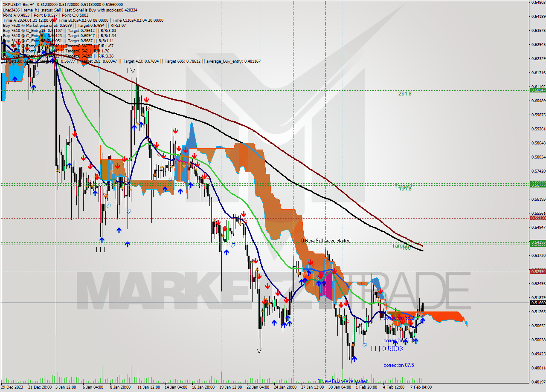Click the 'I V' wave label near chart top
This screenshot has width=546, height=392.
[x=131, y=71]
